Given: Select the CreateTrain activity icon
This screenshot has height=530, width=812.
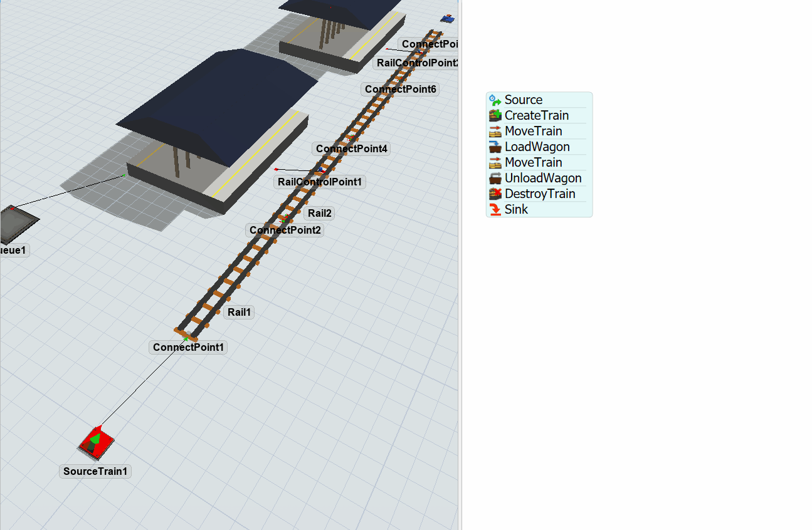Looking at the screenshot, I should point(495,116).
